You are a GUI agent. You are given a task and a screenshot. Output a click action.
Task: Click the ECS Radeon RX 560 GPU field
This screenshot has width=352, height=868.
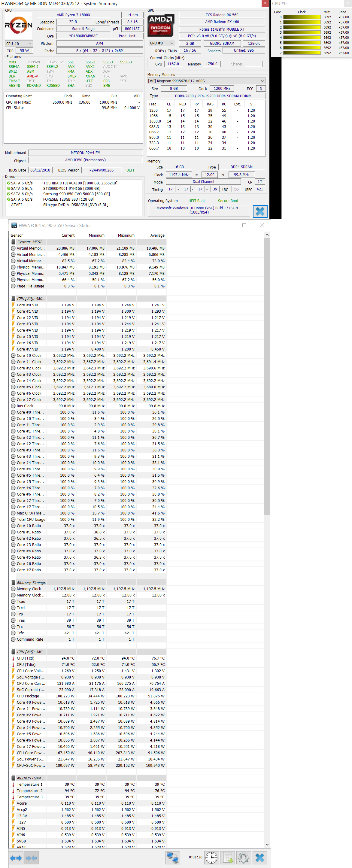(x=222, y=15)
